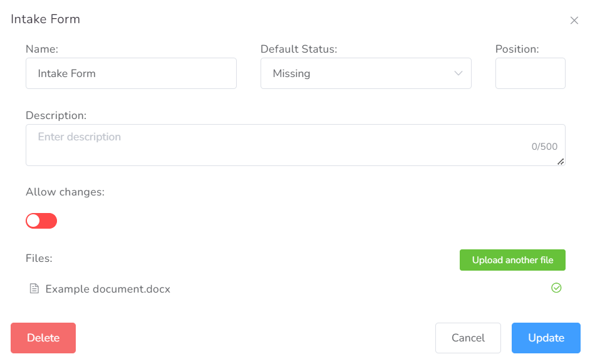Image resolution: width=590 pixels, height=364 pixels.
Task: Click the Intake Form dialog title
Action: (46, 19)
